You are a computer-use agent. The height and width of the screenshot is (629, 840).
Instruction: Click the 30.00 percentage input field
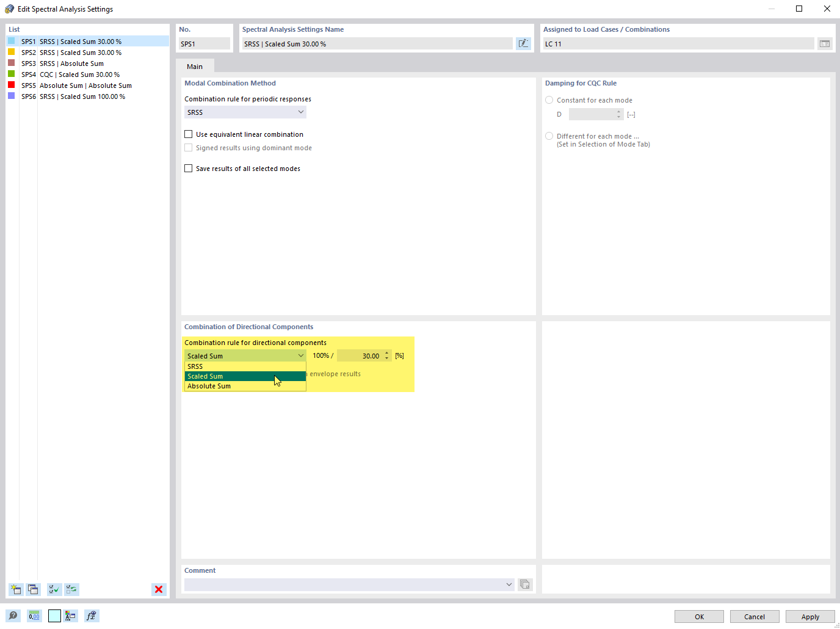(x=360, y=355)
